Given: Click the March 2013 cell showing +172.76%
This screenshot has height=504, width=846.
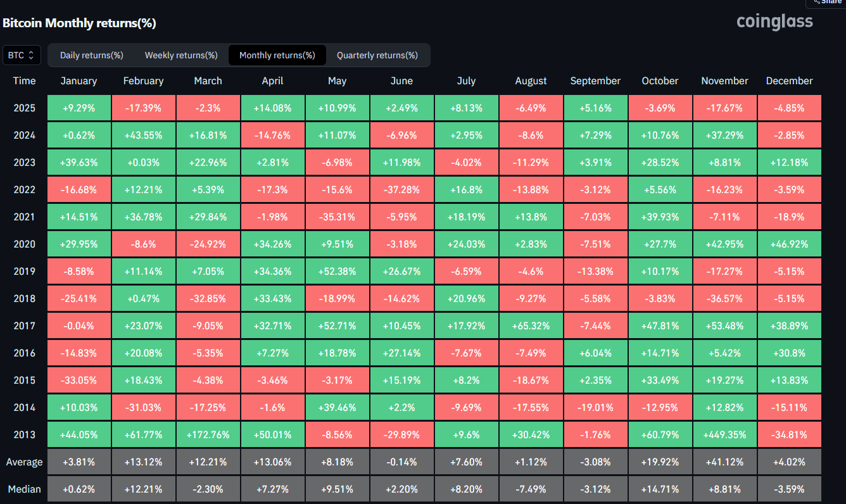Looking at the screenshot, I should 208,434.
